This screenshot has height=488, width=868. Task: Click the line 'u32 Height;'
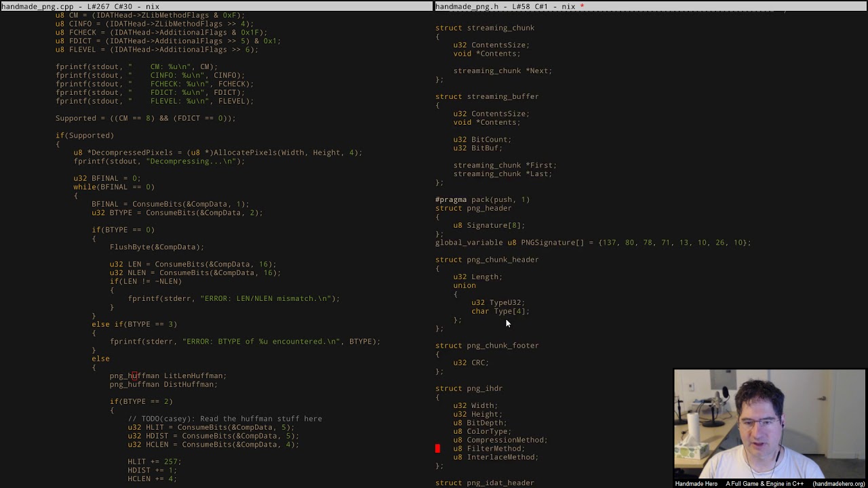(477, 414)
